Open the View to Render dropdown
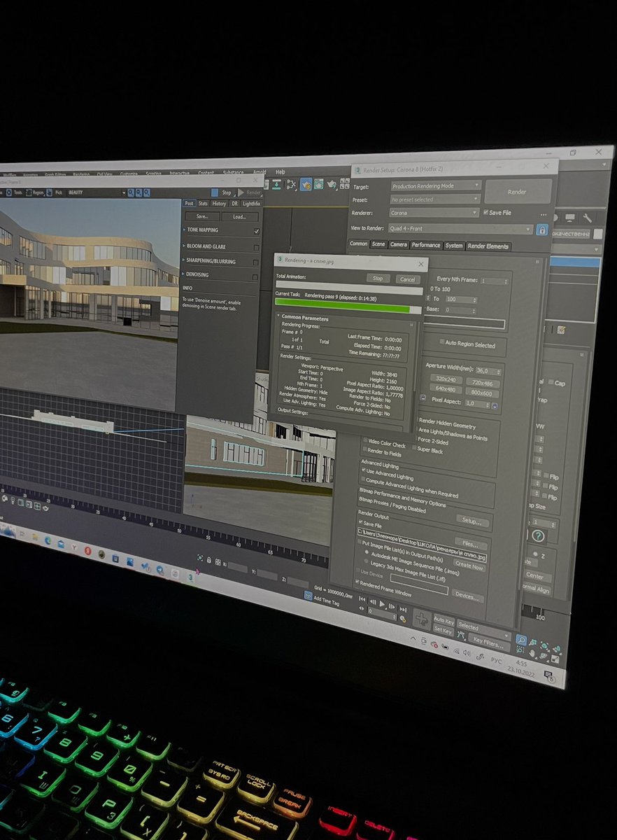Image resolution: width=617 pixels, height=840 pixels. (x=461, y=229)
